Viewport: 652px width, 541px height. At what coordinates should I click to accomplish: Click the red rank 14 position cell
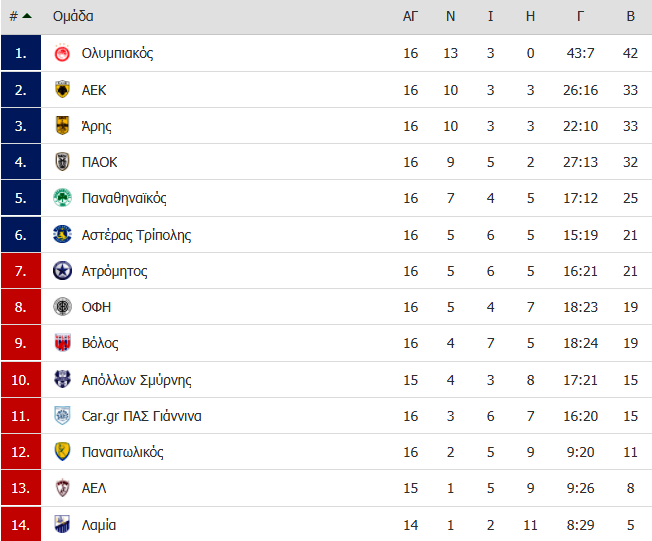tap(21, 524)
